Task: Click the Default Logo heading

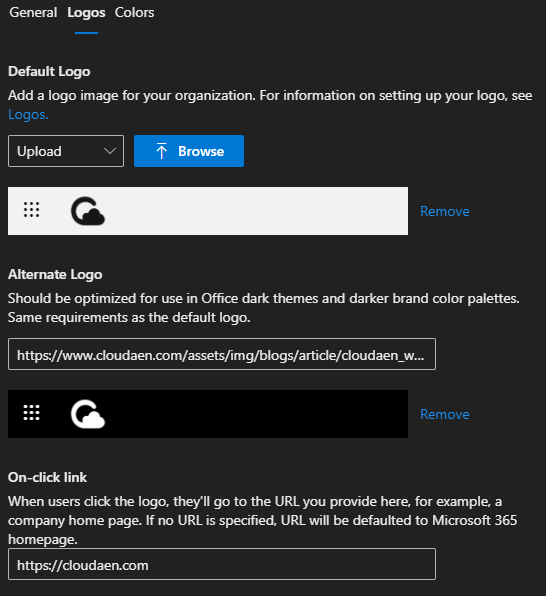Action: (x=49, y=71)
